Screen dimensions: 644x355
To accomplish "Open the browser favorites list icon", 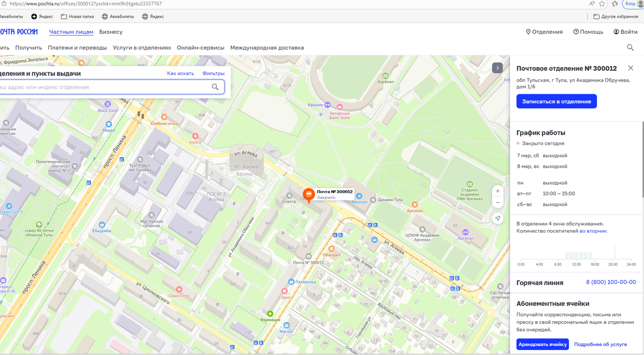I will 615,4.
